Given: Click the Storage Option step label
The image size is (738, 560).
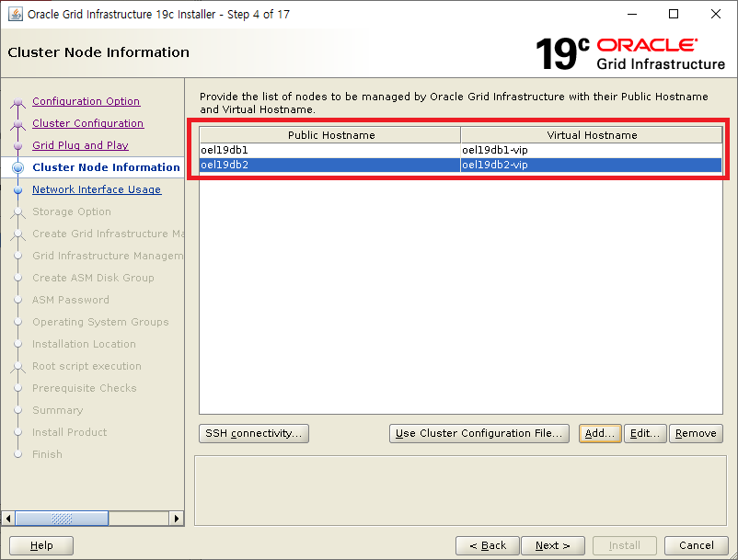Looking at the screenshot, I should pyautogui.click(x=72, y=211).
